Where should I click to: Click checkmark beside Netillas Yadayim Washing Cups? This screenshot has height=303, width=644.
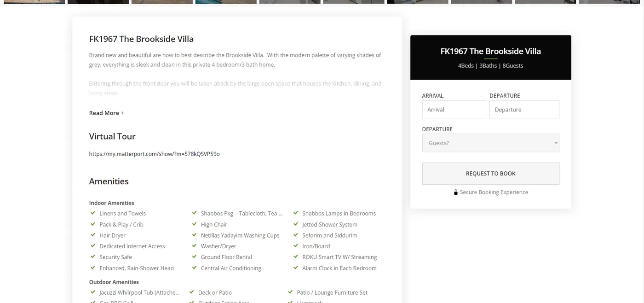(195, 235)
